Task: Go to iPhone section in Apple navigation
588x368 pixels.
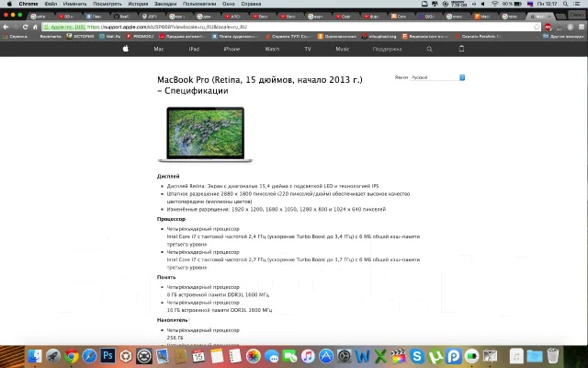Action: coord(232,49)
